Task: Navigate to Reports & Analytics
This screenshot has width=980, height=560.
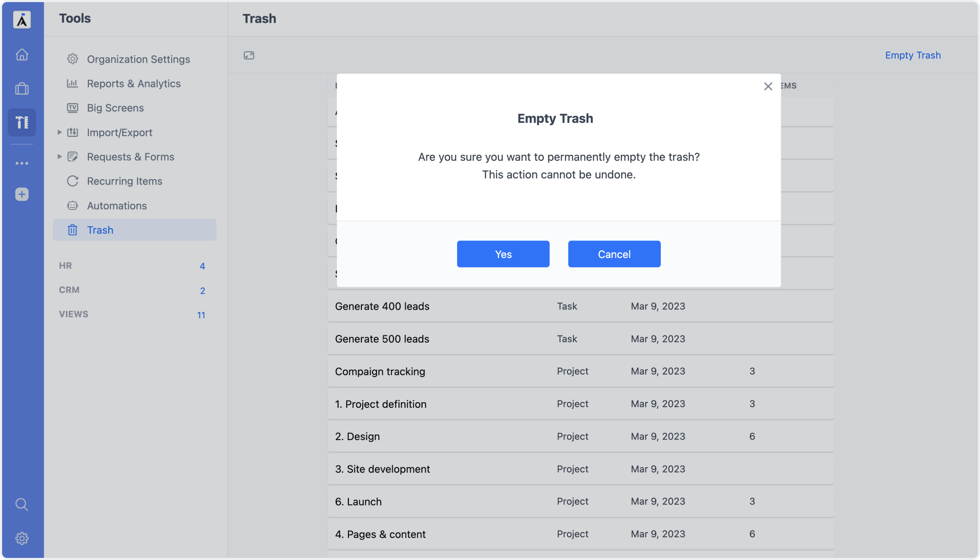Action: (134, 83)
